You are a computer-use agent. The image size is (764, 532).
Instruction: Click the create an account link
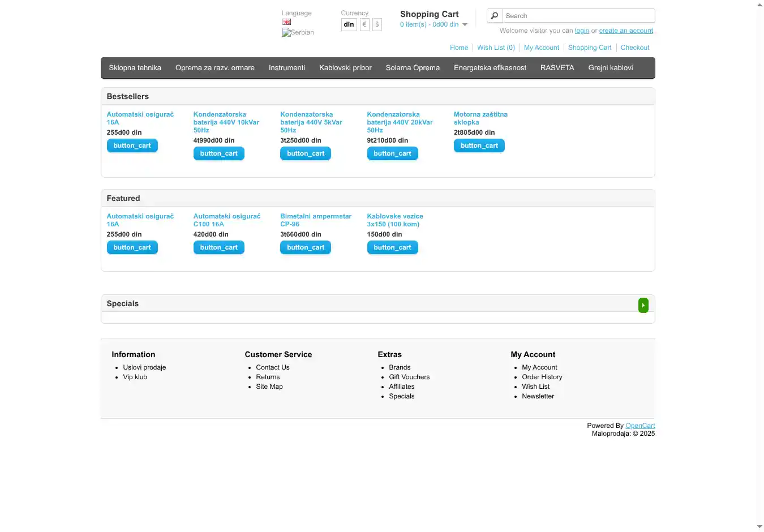pyautogui.click(x=626, y=31)
